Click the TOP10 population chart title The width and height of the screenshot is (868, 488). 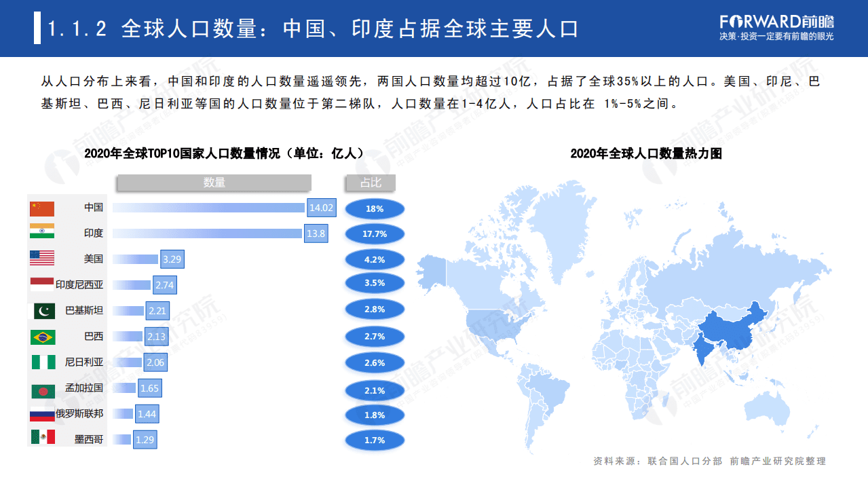pos(224,153)
